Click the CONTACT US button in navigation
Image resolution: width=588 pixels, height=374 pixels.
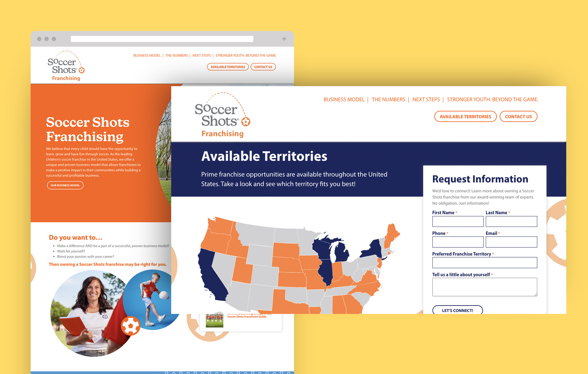[x=518, y=117]
